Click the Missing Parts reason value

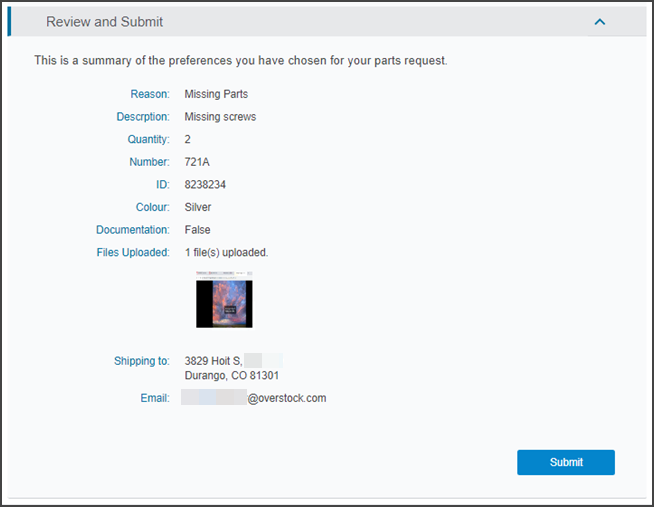[216, 94]
